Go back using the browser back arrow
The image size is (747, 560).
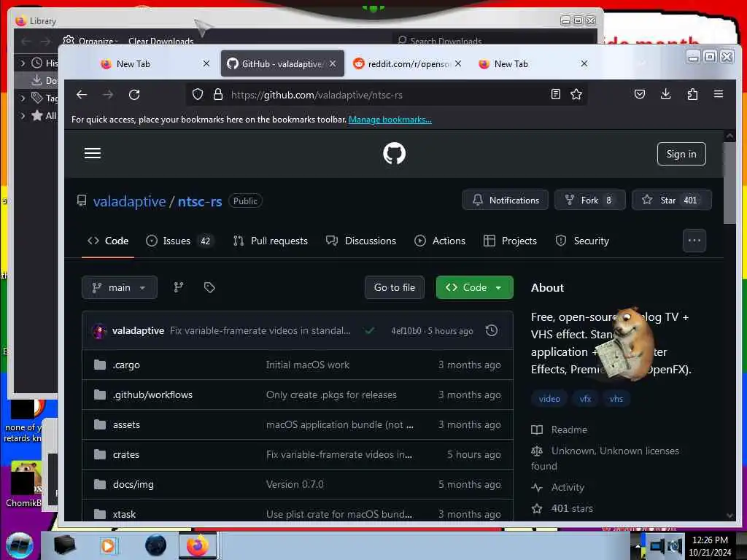coord(82,95)
